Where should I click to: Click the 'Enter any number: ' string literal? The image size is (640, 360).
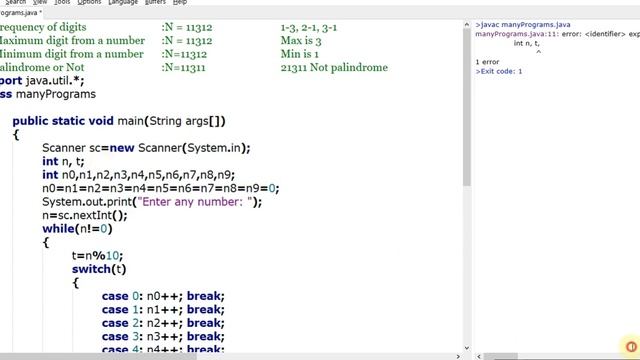tap(195, 202)
